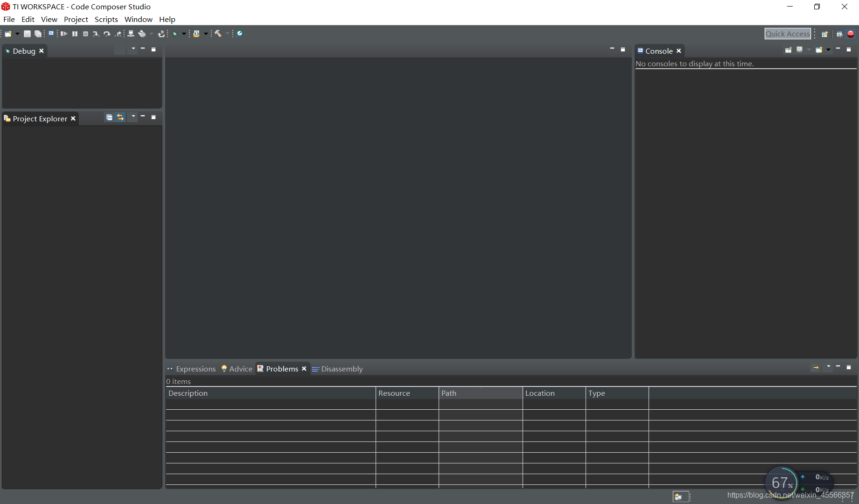859x504 pixels.
Task: Minimize the editor area
Action: pyautogui.click(x=612, y=49)
